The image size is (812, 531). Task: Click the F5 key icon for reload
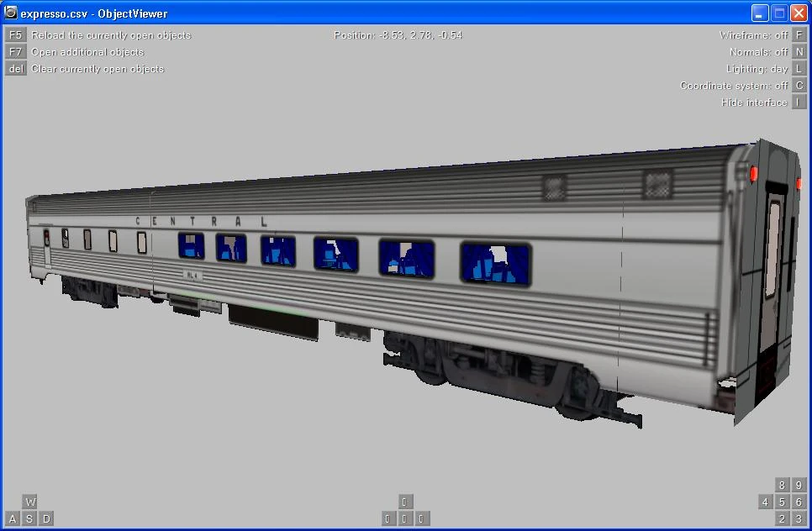click(x=15, y=35)
